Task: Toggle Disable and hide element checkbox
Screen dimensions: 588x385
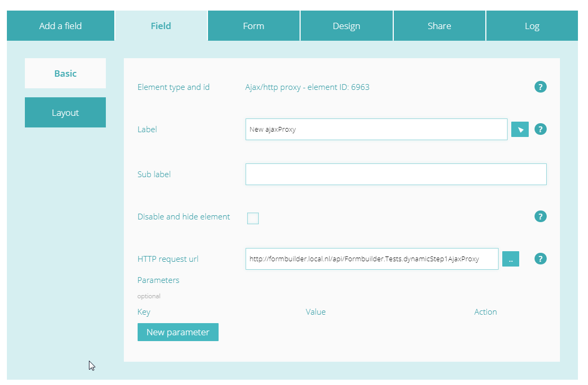Action: [253, 218]
